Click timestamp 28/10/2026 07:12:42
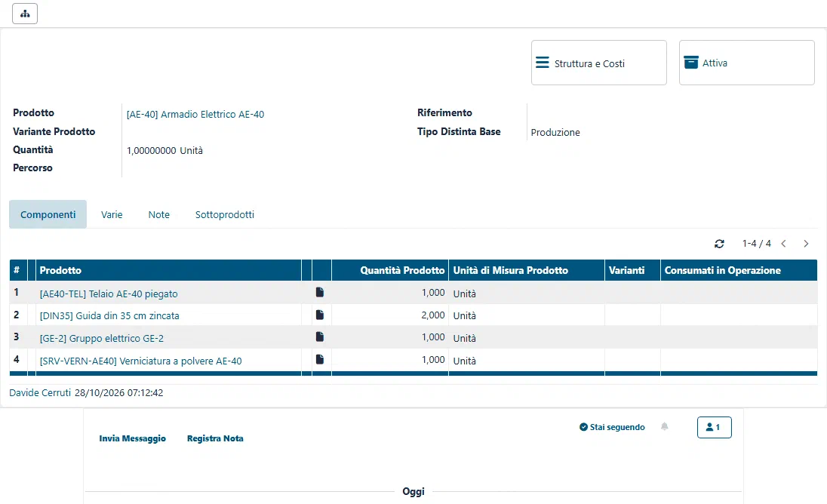This screenshot has width=827, height=504. click(118, 393)
